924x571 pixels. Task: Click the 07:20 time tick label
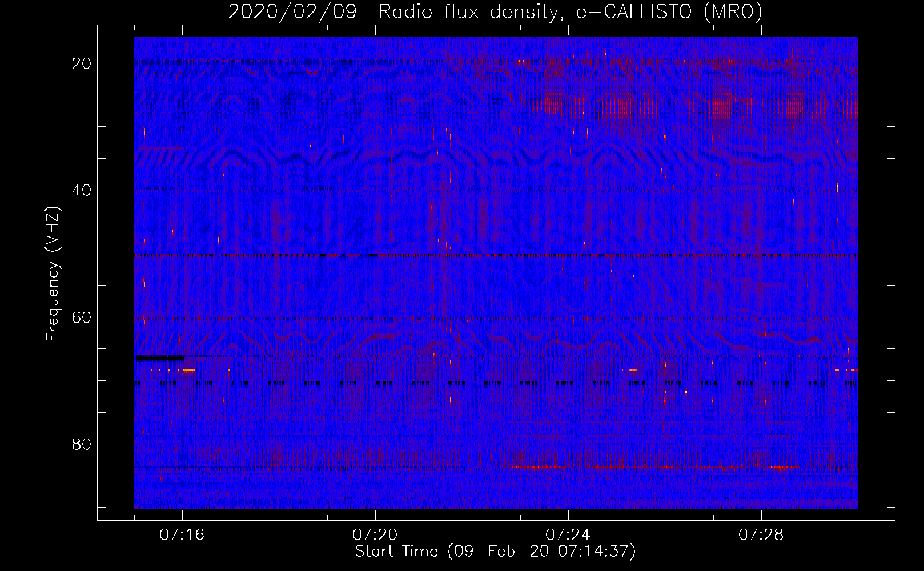tap(375, 535)
